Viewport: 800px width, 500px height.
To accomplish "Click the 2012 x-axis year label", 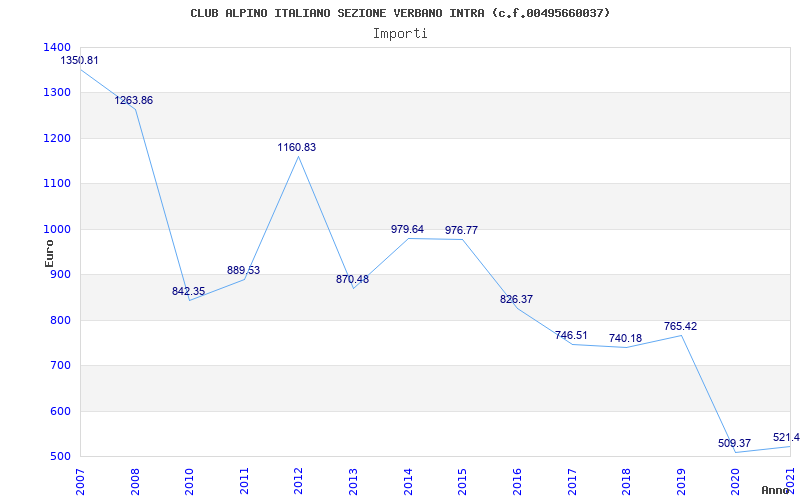I will coord(298,481).
